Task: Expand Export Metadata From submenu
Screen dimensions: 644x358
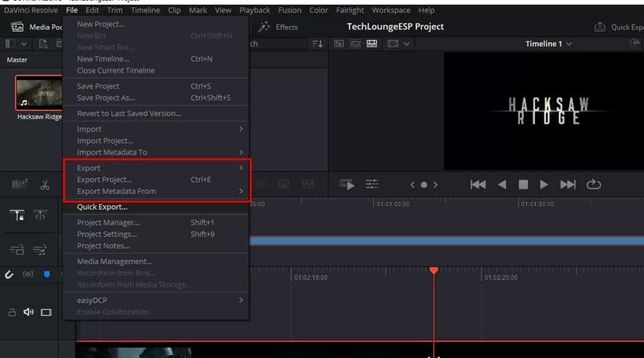Action: 156,191
